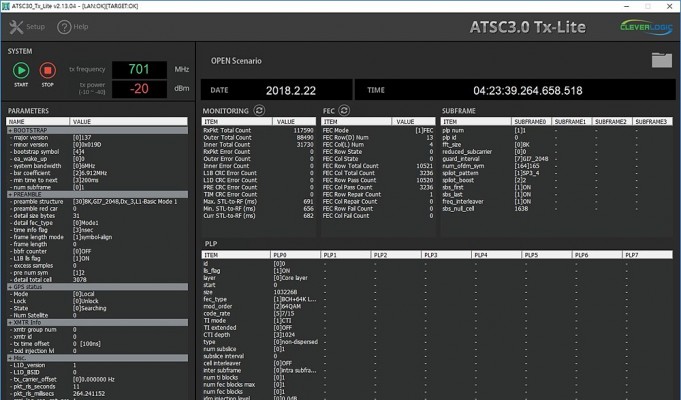Click the NAME column header in Parameters
Screen dimensions: 681x400
pyautogui.click(x=38, y=122)
